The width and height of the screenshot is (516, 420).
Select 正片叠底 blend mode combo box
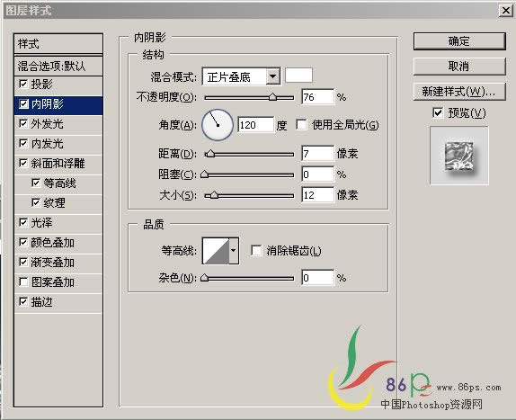241,76
